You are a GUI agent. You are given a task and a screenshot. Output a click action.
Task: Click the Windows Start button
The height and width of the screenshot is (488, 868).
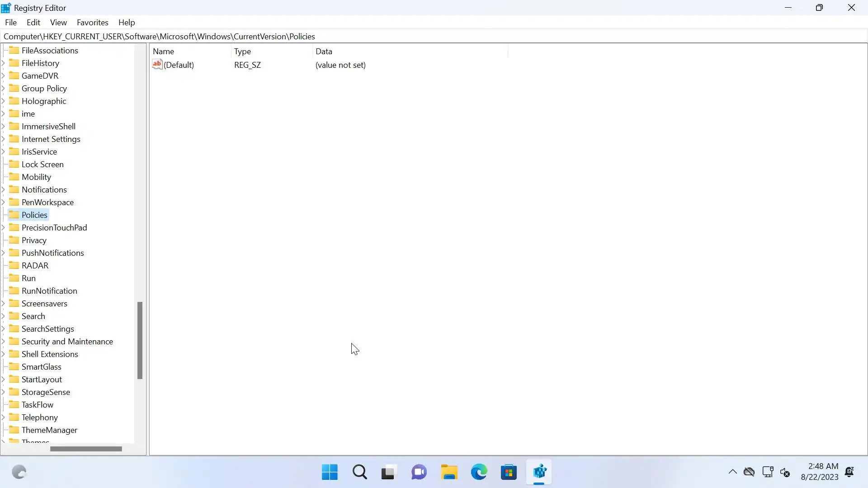click(x=330, y=472)
